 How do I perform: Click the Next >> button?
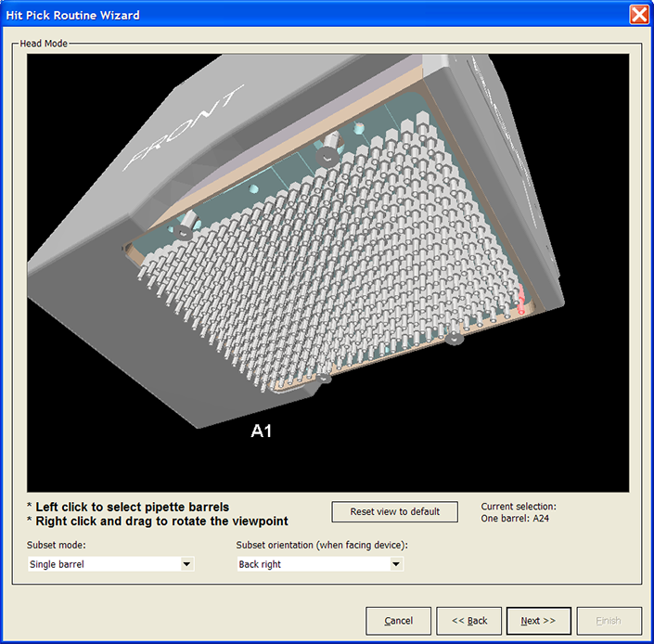click(x=538, y=621)
